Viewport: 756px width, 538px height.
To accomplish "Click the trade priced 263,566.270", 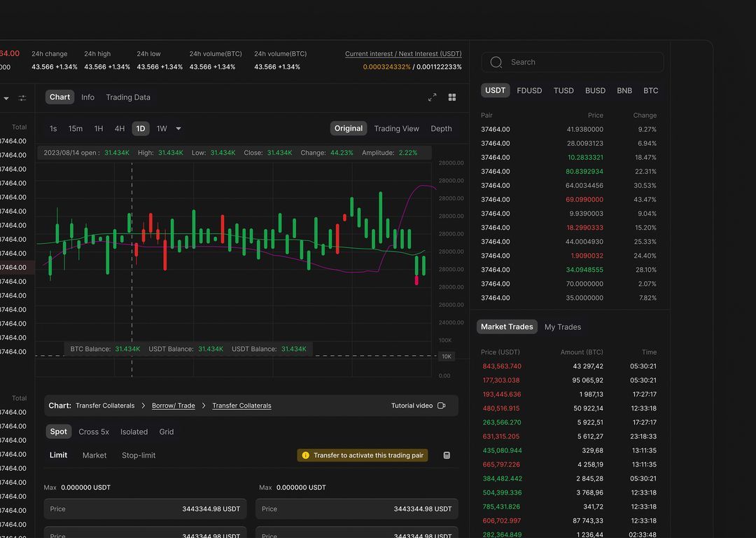I will point(569,422).
